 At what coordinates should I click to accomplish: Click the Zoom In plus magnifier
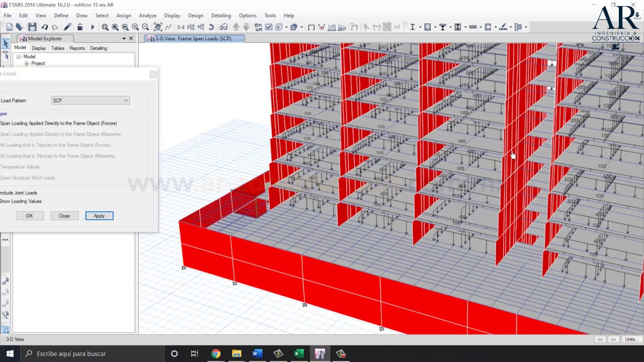tap(135, 27)
